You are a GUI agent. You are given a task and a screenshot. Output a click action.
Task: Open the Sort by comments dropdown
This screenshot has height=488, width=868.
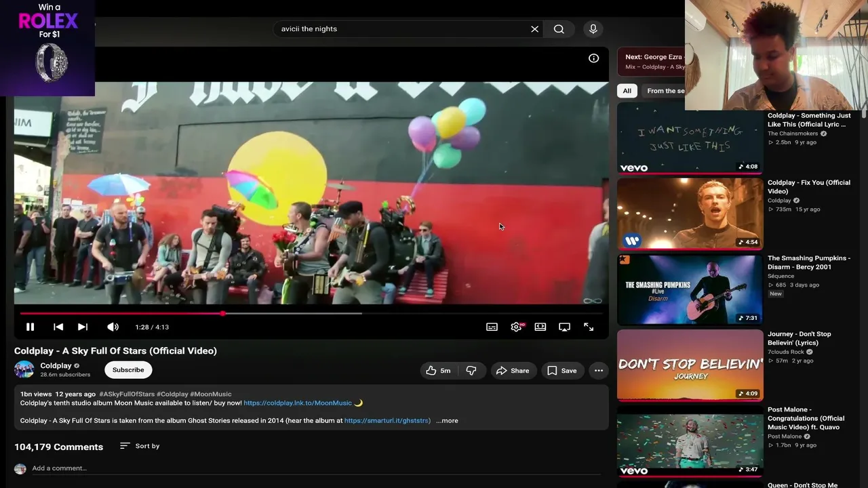140,446
